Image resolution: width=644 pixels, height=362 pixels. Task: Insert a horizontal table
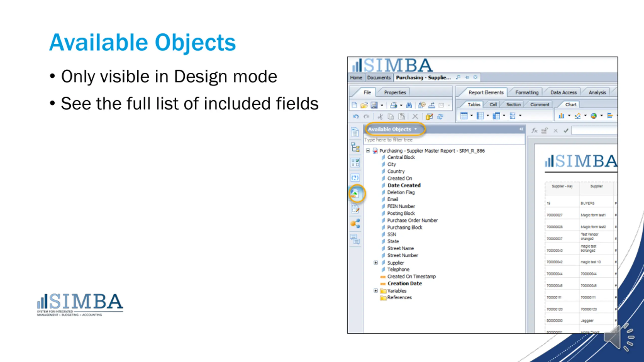coord(480,116)
